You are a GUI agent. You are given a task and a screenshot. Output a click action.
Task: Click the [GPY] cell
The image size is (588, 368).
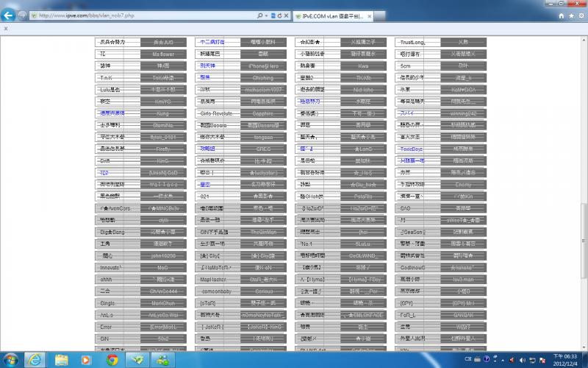417,303
